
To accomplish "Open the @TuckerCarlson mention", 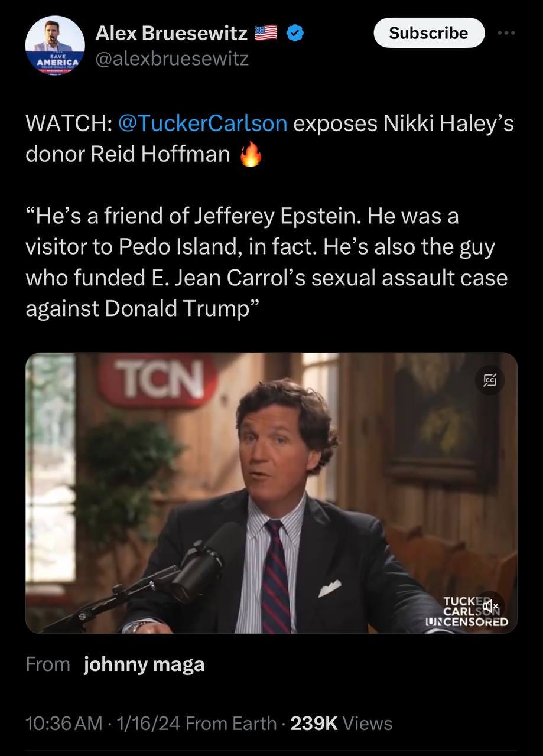I will tap(203, 125).
